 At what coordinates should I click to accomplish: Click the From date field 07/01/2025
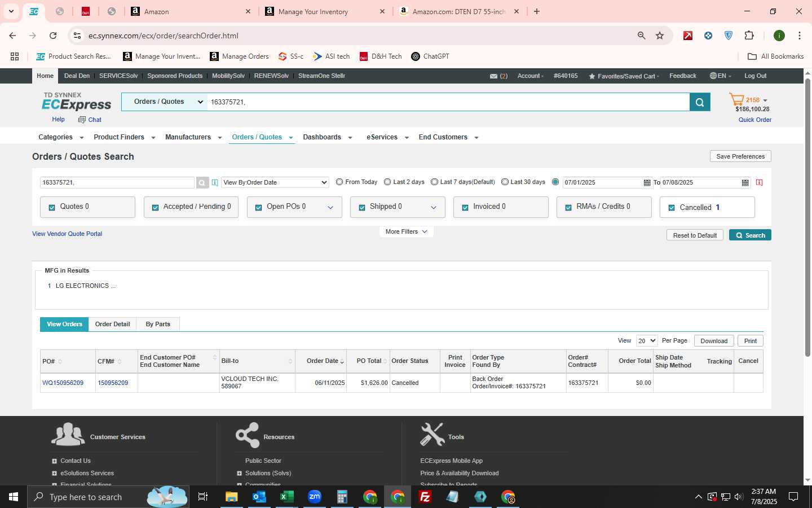602,182
